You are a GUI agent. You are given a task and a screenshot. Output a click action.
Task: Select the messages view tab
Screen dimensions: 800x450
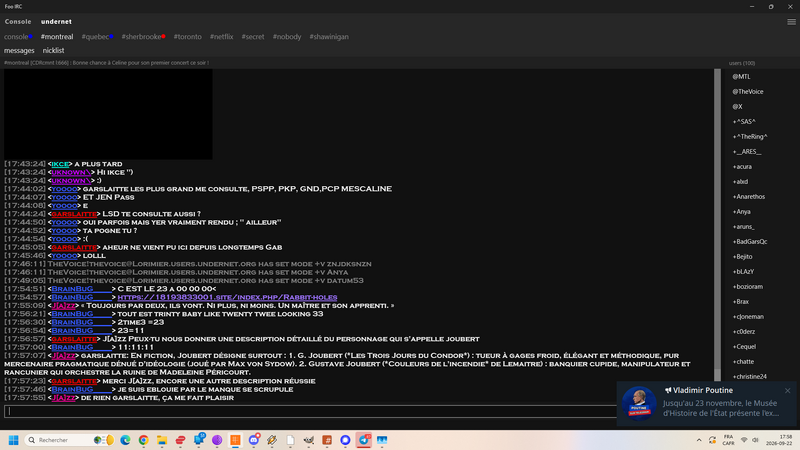click(x=19, y=51)
